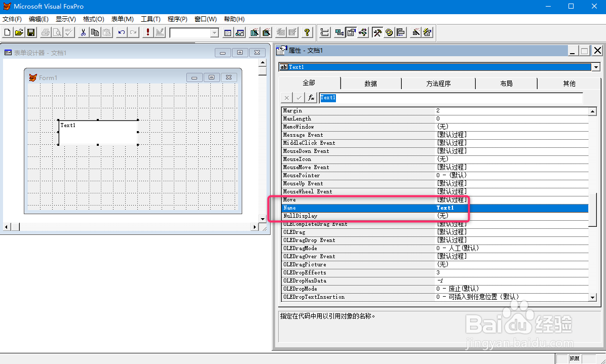The height and width of the screenshot is (364, 606).
Task: Toggle the Form Controls Toolbar hammer icon
Action: click(377, 33)
